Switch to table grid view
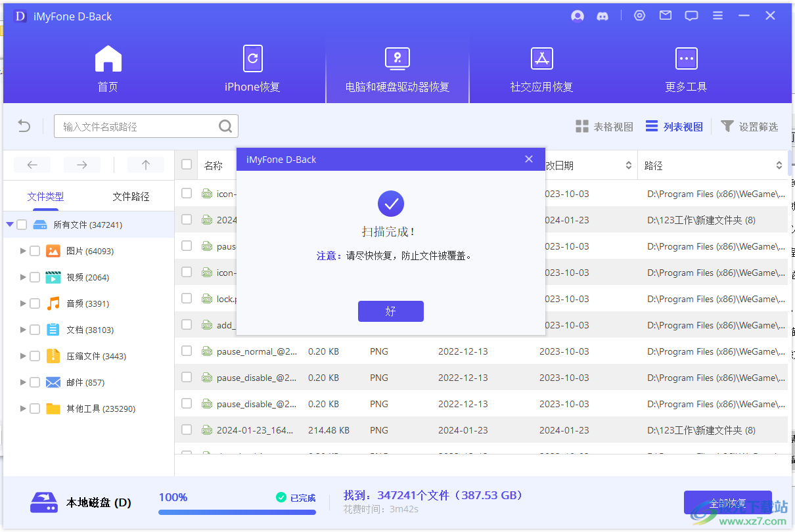Image resolution: width=795 pixels, height=532 pixels. [x=604, y=127]
